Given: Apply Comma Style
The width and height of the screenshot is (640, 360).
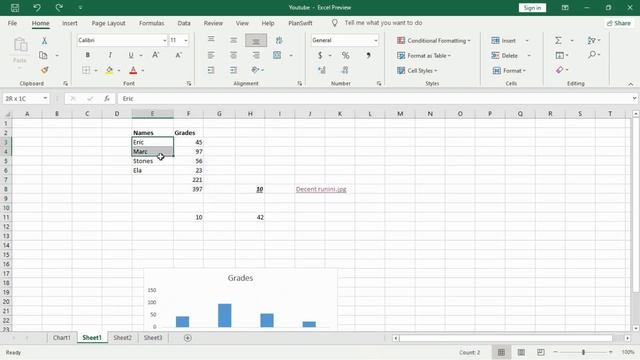Looking at the screenshot, I should [x=368, y=55].
